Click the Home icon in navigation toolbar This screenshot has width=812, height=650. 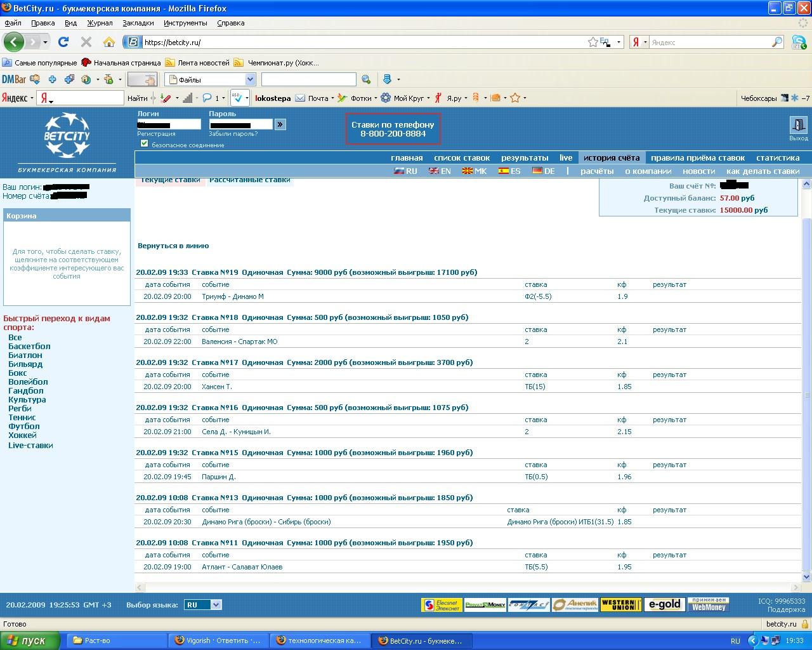pyautogui.click(x=109, y=42)
